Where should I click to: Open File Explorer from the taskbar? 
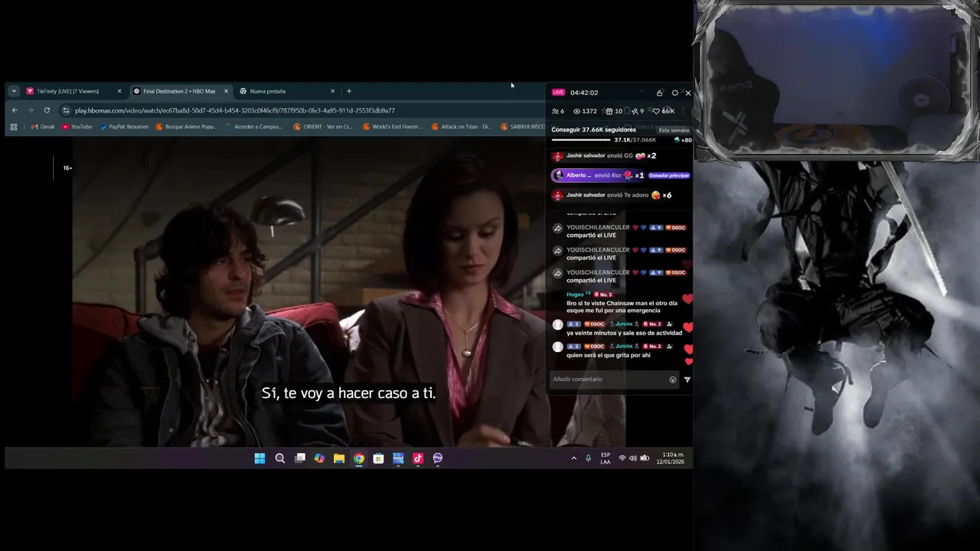click(x=339, y=458)
